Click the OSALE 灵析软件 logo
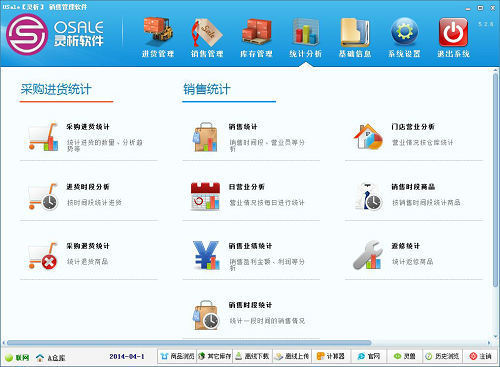 pyautogui.click(x=55, y=34)
